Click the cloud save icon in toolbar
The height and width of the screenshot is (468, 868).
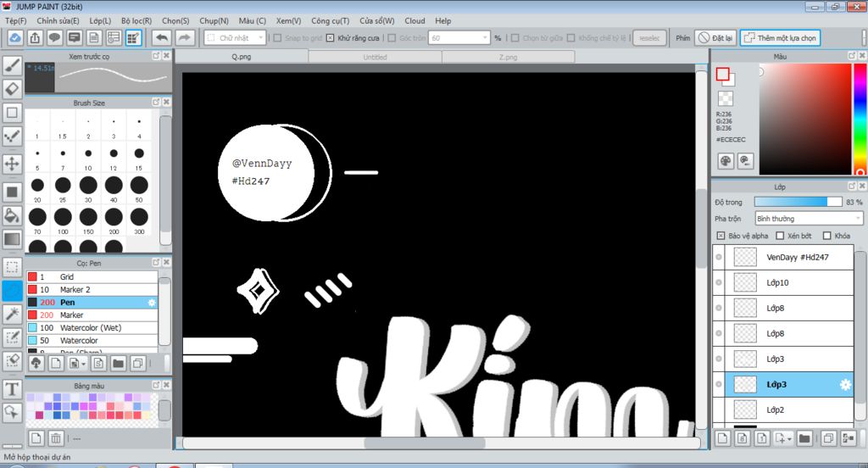(15, 38)
